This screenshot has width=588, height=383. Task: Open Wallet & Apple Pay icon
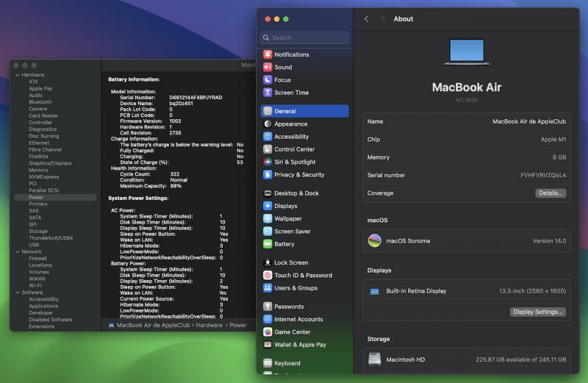tap(268, 345)
